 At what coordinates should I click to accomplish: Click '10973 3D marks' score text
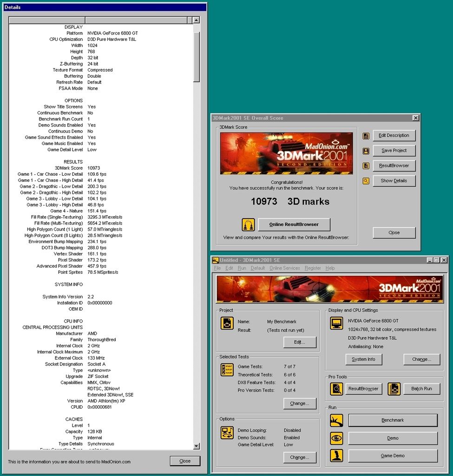pyautogui.click(x=290, y=202)
